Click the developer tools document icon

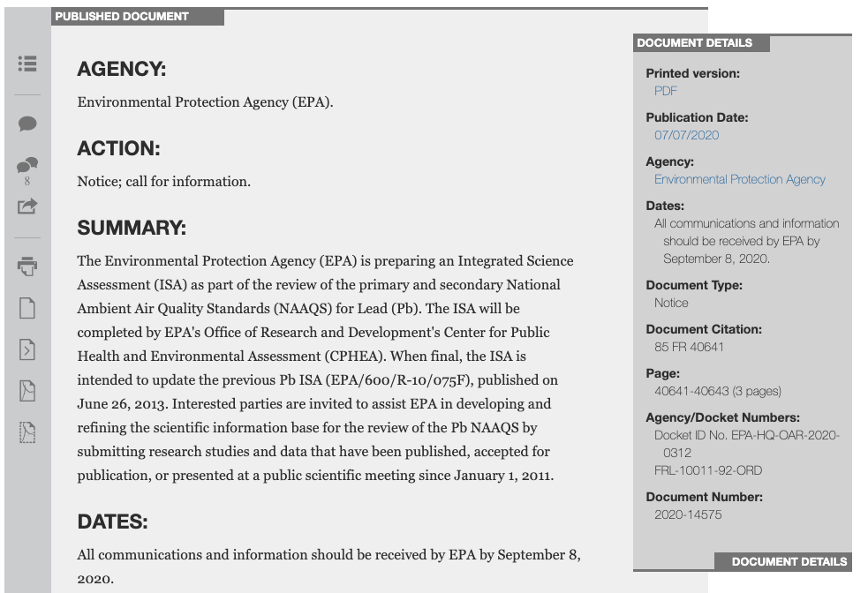pos(27,349)
